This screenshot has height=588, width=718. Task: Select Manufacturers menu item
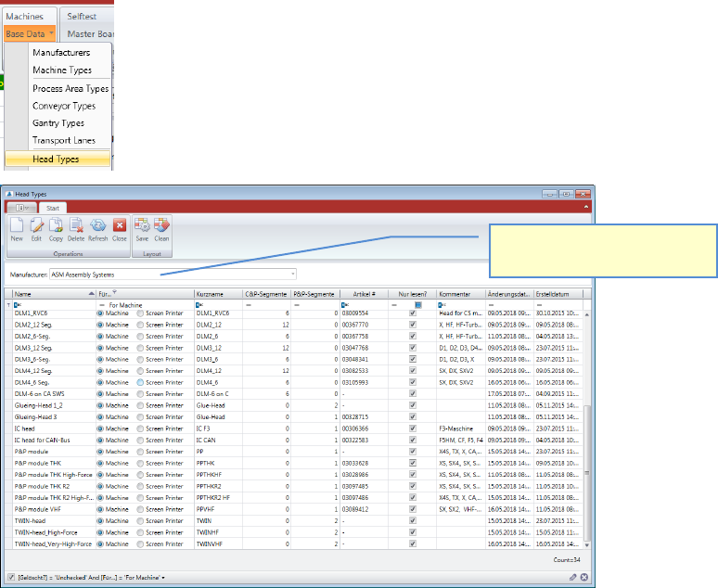[61, 53]
